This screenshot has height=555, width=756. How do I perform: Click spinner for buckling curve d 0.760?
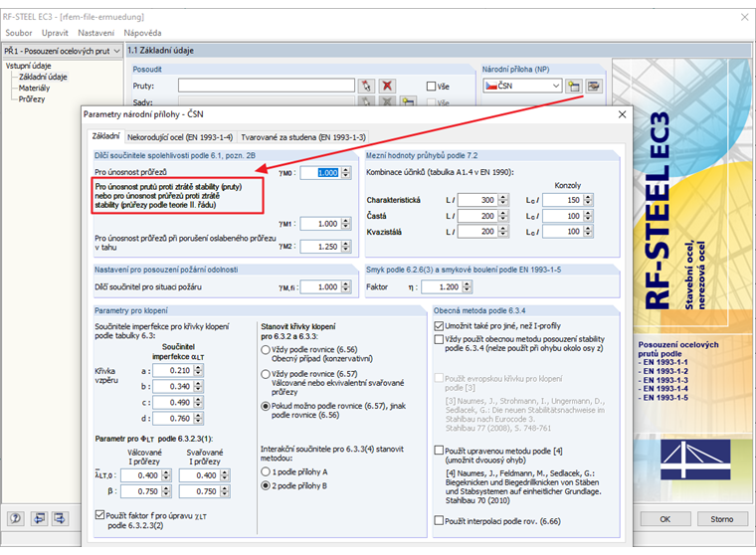(198, 419)
